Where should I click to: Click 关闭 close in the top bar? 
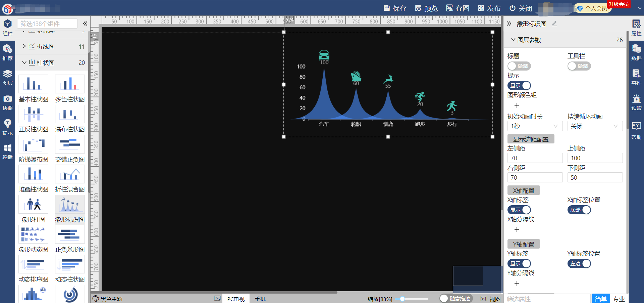click(x=521, y=8)
